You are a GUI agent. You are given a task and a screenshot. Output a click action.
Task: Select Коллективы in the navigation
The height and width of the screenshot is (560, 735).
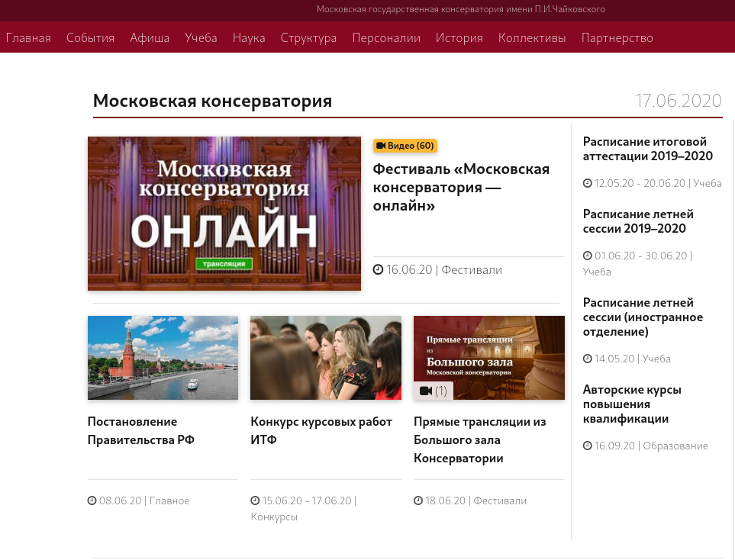tap(532, 38)
